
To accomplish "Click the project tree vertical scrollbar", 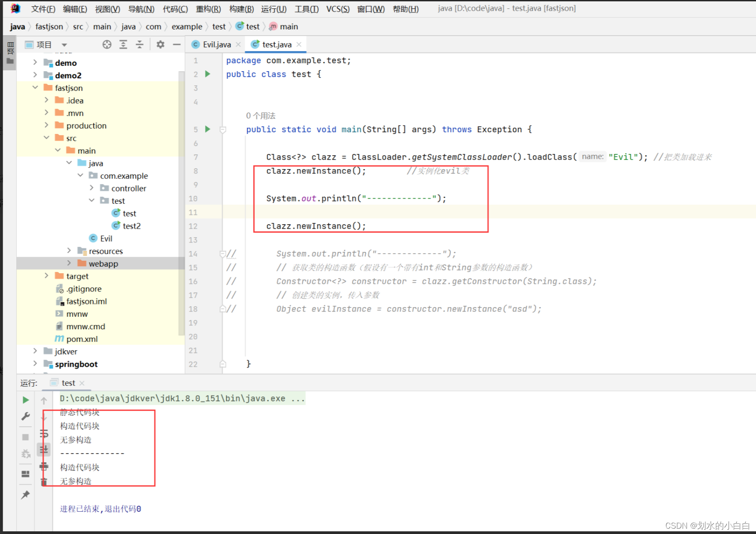I will [181, 202].
